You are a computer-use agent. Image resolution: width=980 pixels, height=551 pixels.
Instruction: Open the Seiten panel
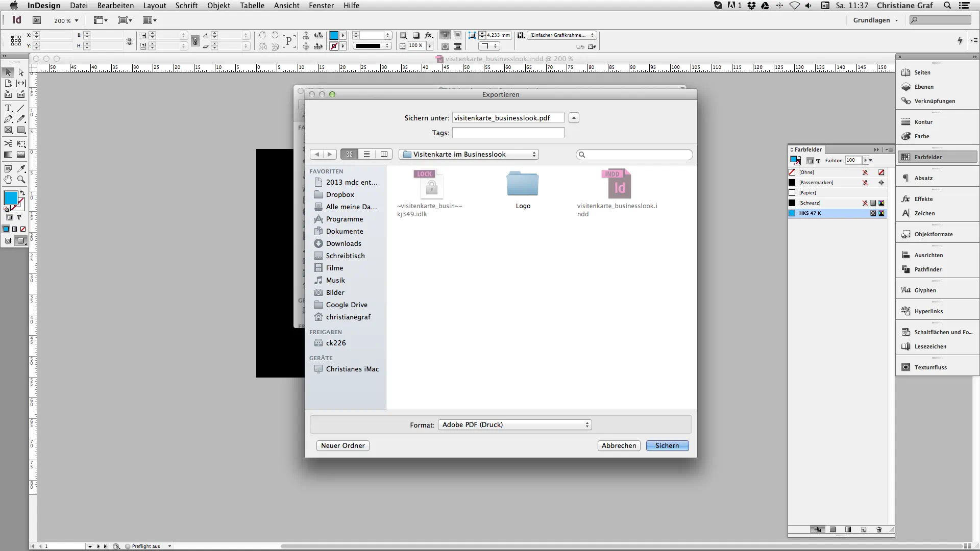pos(921,72)
